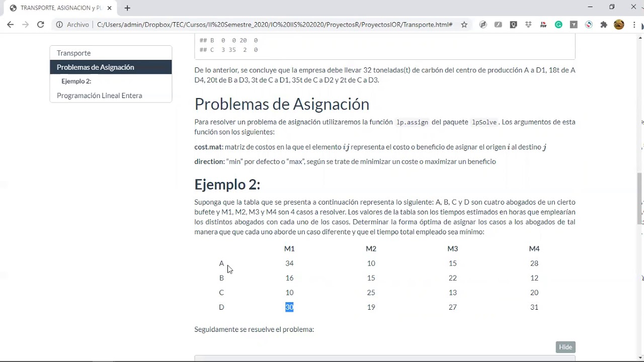Click value 31 in row D

click(534, 307)
